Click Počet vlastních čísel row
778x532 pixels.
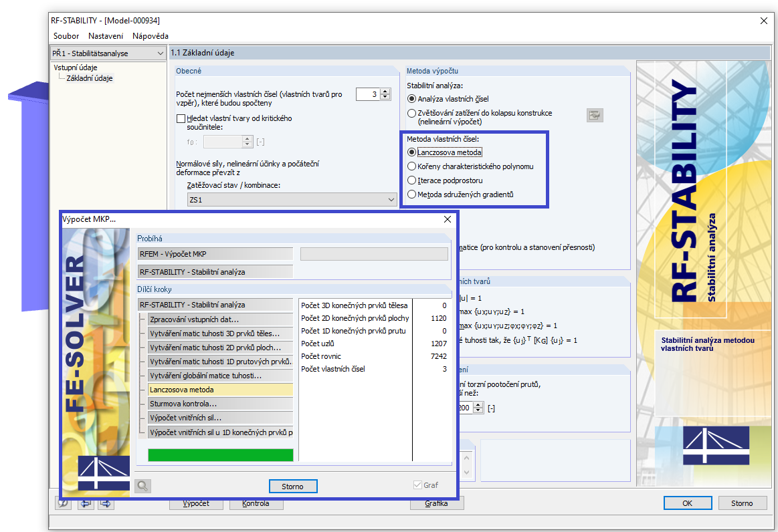pos(374,369)
